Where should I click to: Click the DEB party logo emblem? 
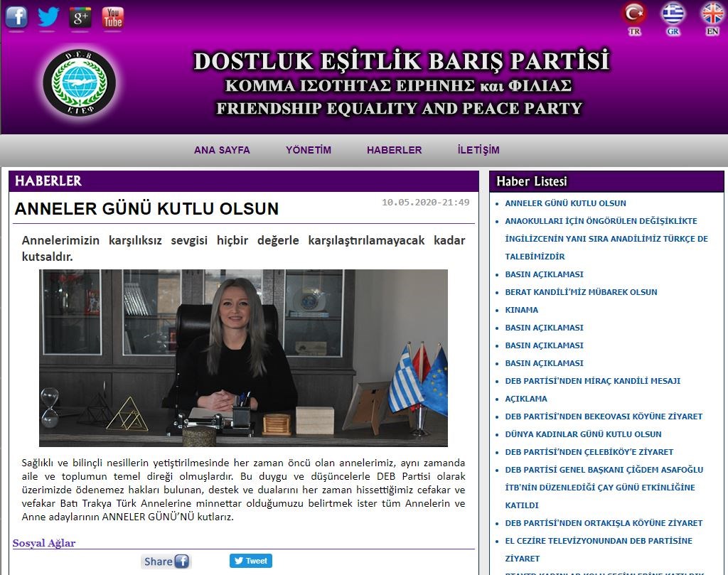pyautogui.click(x=79, y=82)
